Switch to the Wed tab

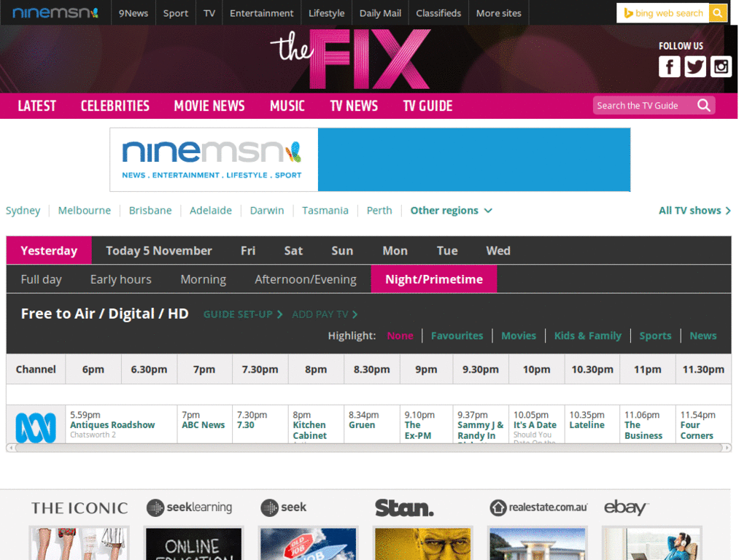[498, 251]
